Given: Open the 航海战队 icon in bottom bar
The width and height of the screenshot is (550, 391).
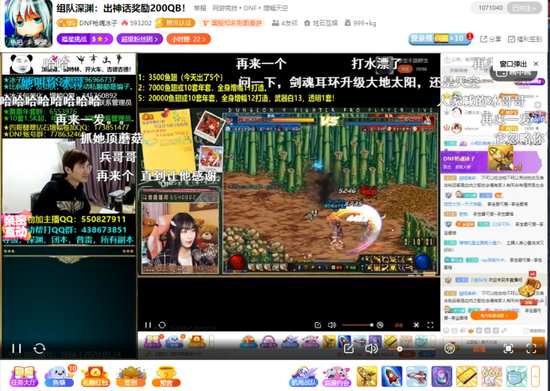Looking at the screenshot, I should (303, 377).
